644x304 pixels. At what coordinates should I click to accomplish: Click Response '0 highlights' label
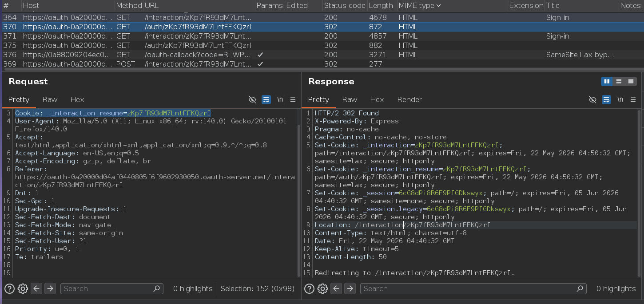pos(616,288)
